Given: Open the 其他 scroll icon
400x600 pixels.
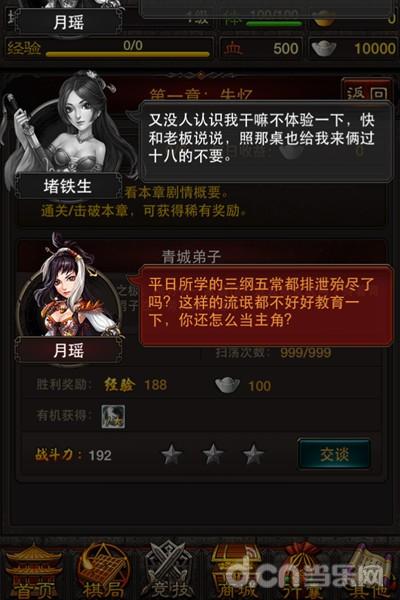Looking at the screenshot, I should coord(369,570).
